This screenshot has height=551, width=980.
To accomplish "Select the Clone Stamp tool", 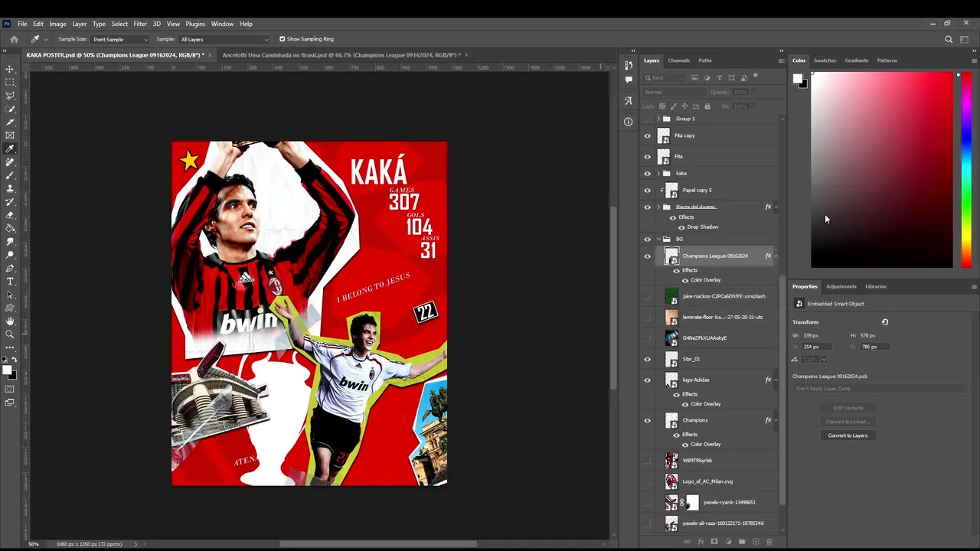I will tap(10, 188).
